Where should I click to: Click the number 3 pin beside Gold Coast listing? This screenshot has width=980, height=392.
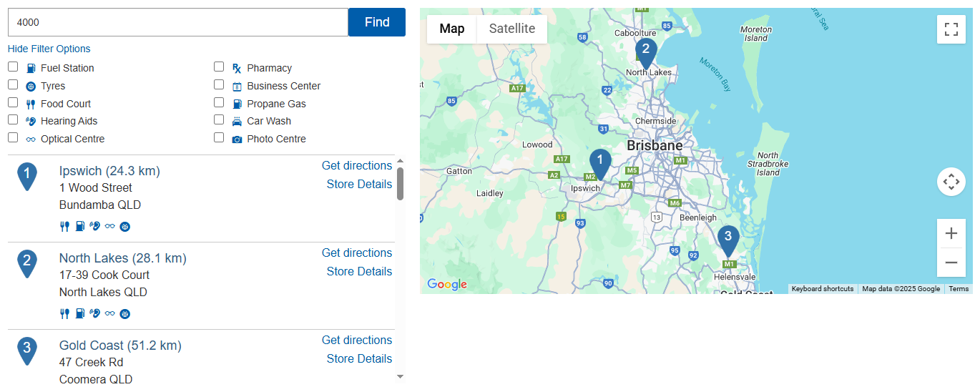click(27, 351)
